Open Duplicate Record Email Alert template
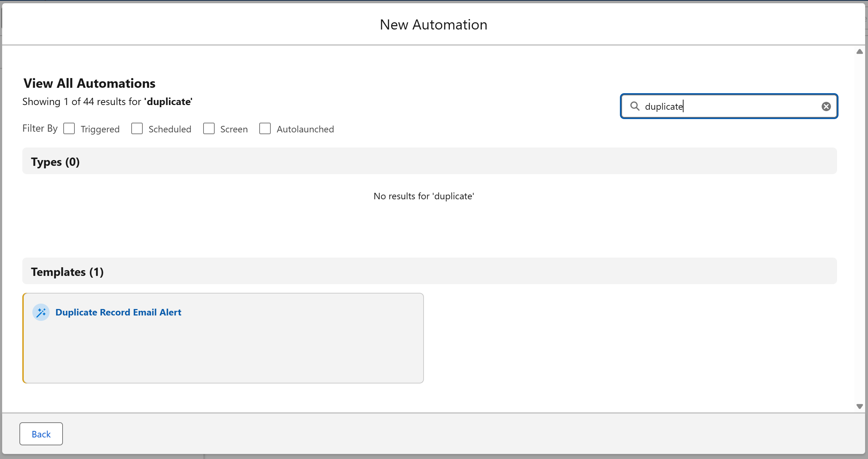Screen dimensions: 868x459 click(x=118, y=312)
